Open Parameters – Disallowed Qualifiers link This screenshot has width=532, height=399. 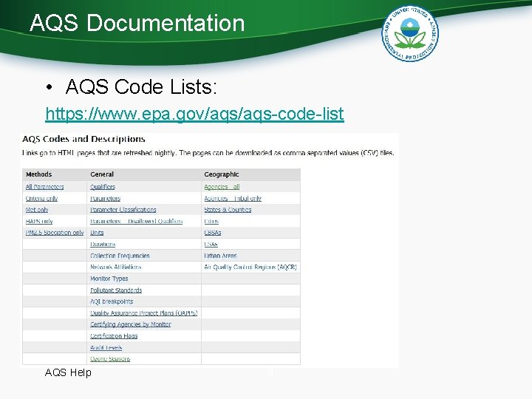tap(137, 221)
